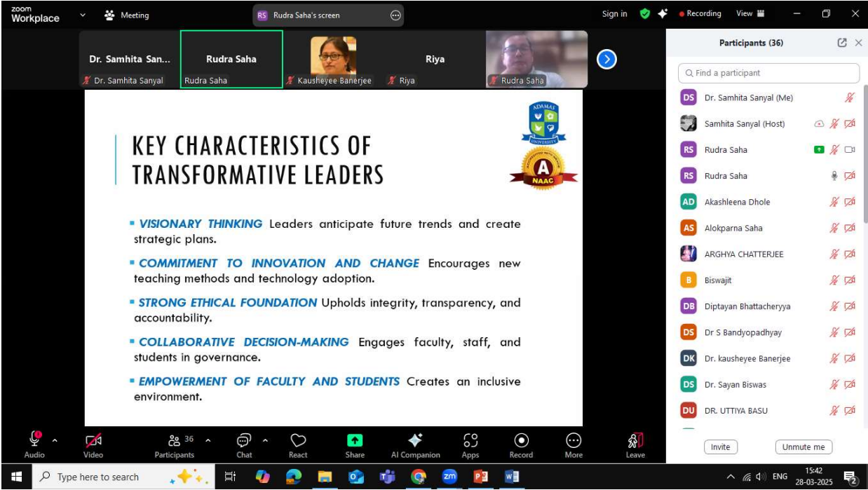Open the View layout menu
The height and width of the screenshot is (490, 868).
coord(750,13)
